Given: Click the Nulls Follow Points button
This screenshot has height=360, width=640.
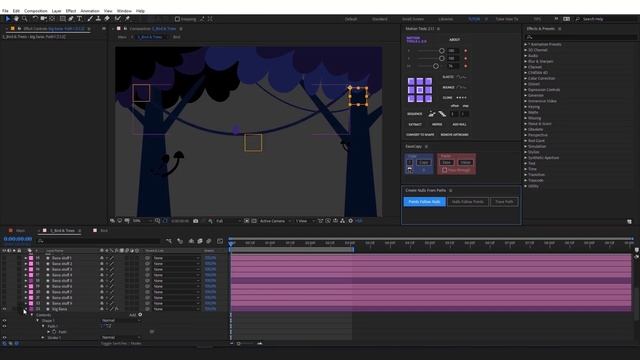Looking at the screenshot, I should pyautogui.click(x=468, y=202).
